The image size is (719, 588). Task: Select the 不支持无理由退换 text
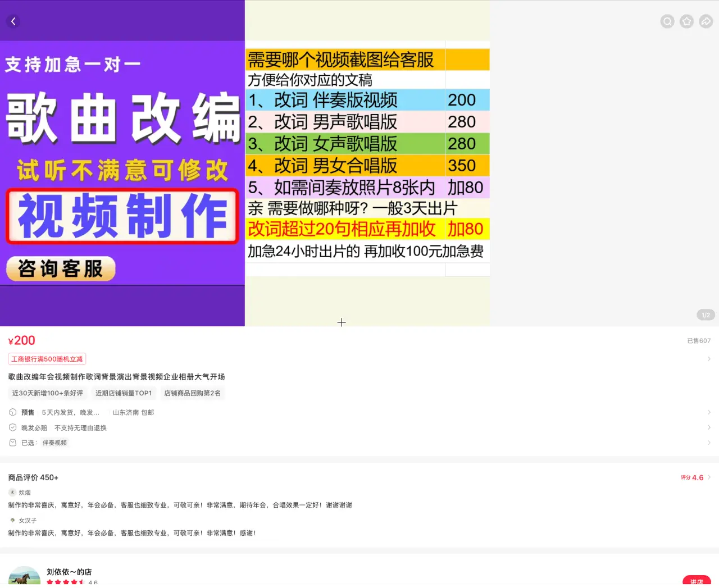point(80,428)
